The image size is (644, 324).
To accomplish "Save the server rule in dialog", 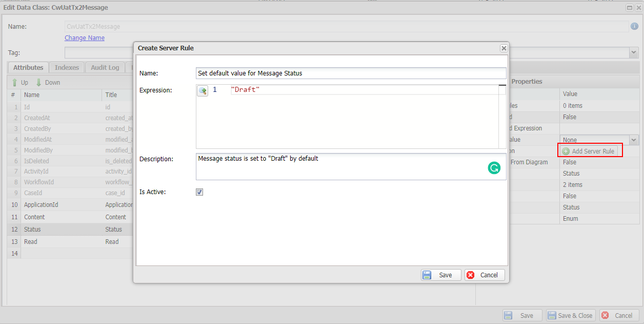I will [x=441, y=275].
